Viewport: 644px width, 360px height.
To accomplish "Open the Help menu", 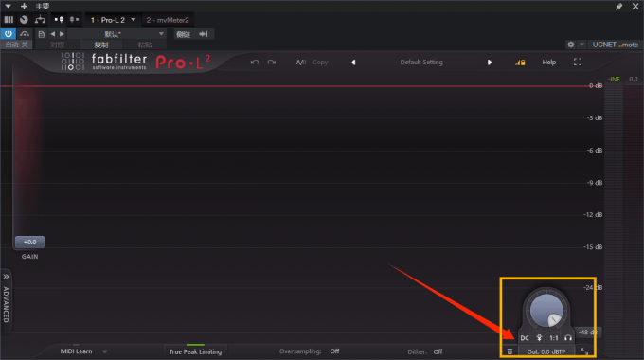I will [548, 63].
